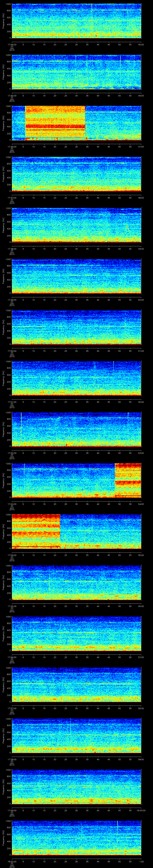The image size is (153, 868).
Task: Click the vertical transient near 4s in 17:52:00 spectrogram
Action: (x=21, y=426)
